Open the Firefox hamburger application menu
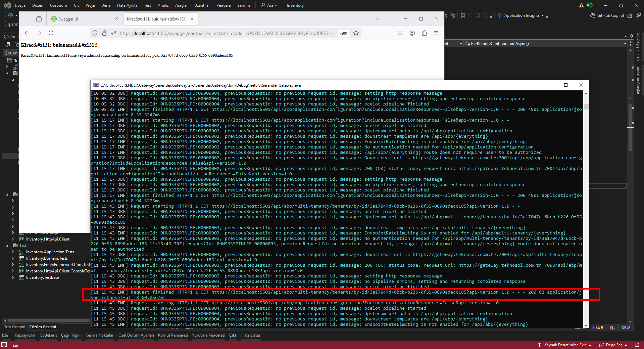The width and height of the screenshot is (644, 349). [436, 33]
